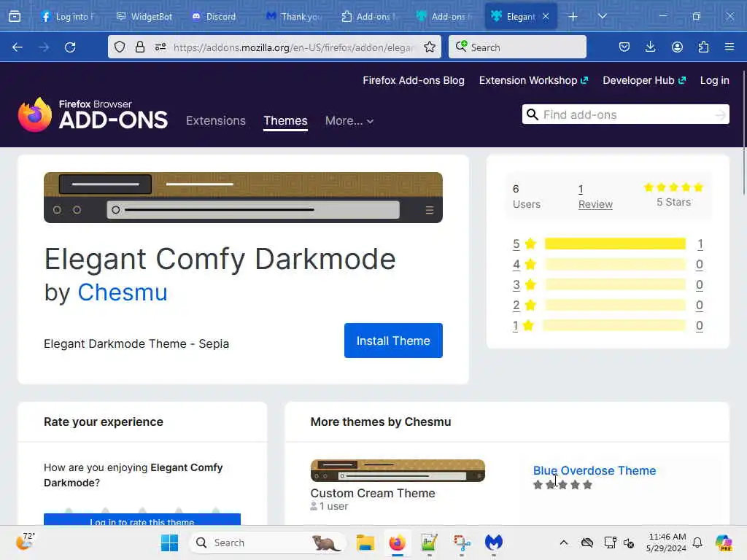Open Copilot preview icon in taskbar
Screen dimensions: 747x560
click(x=724, y=542)
